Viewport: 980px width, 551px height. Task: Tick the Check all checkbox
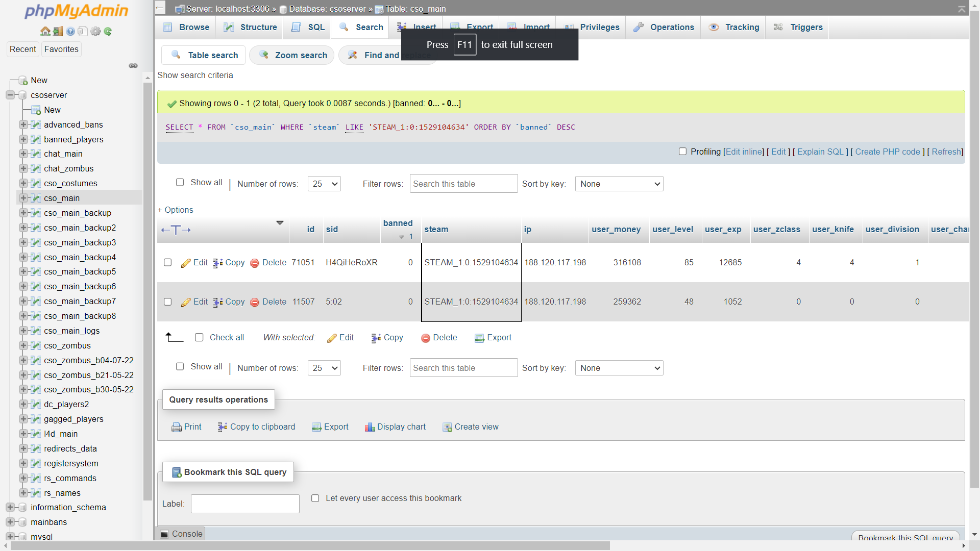(199, 337)
